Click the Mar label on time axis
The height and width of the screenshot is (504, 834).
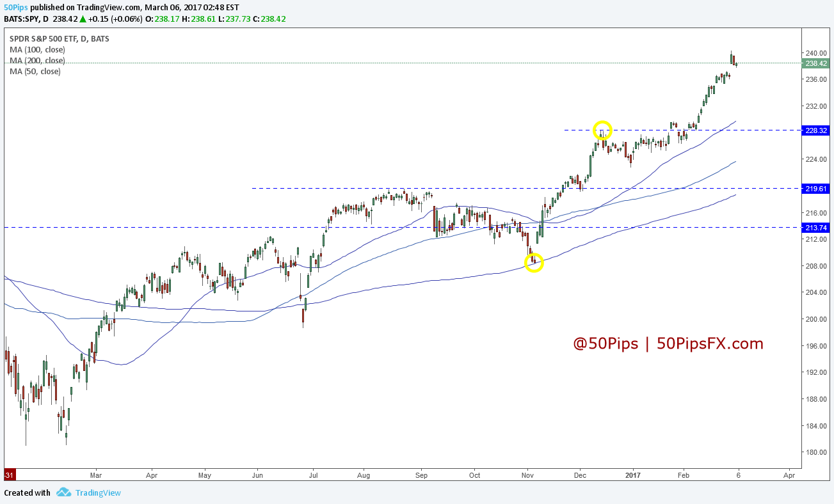96,475
